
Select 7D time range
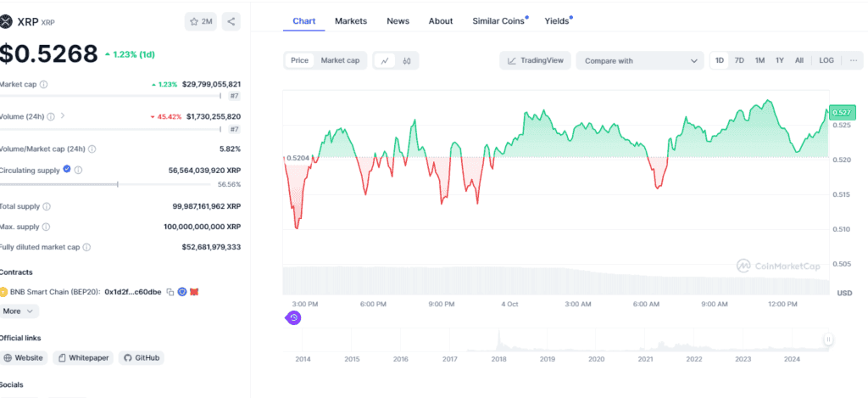click(739, 60)
